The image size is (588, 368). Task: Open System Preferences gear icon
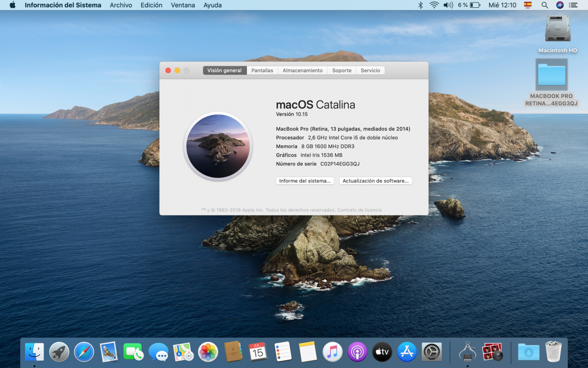click(432, 352)
